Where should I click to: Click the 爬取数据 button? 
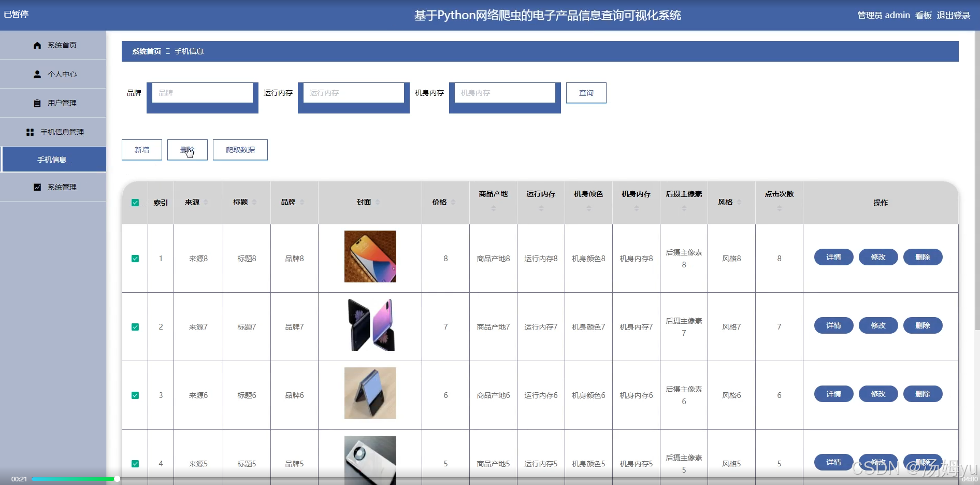point(240,150)
